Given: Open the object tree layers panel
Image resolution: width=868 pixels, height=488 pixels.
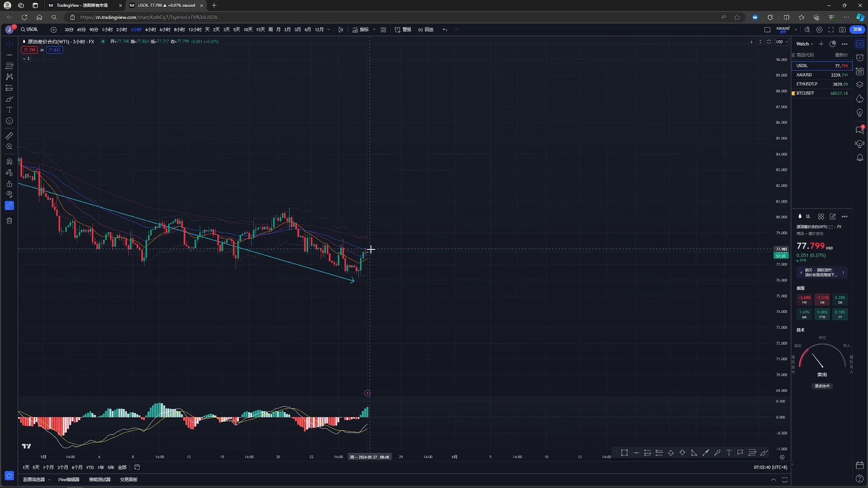Looking at the screenshot, I should coord(860,85).
